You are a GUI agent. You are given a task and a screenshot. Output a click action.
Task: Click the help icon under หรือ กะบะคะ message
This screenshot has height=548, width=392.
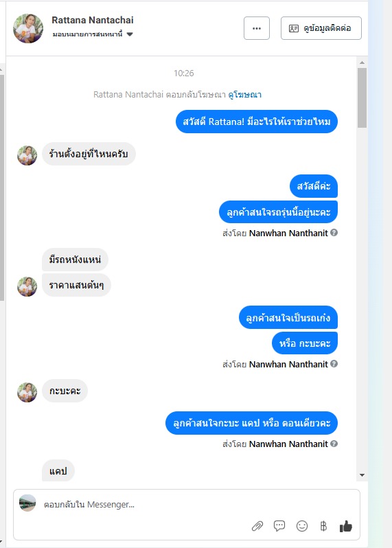click(x=334, y=364)
